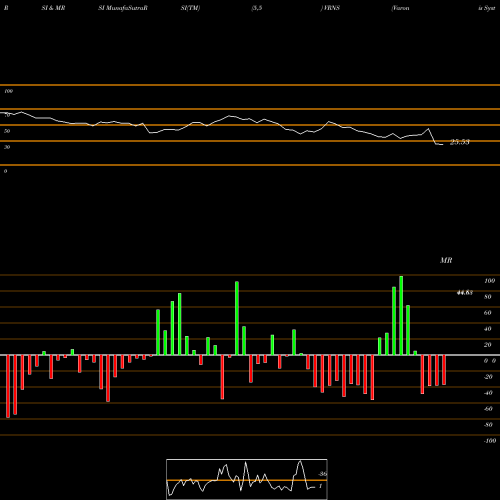This screenshot has height=500, width=500.
Task: Click the MR axis label 60
Action: click(x=488, y=313)
